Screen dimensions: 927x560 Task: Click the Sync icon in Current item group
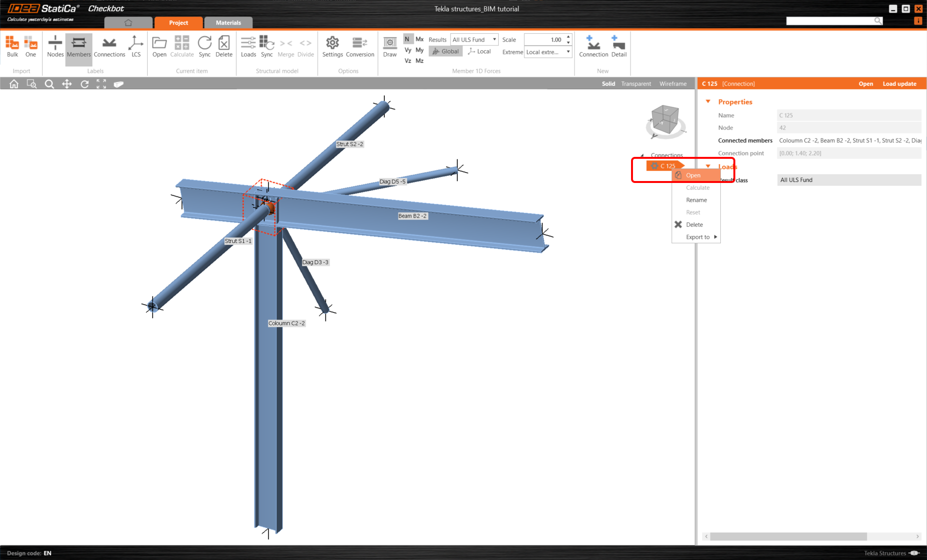pyautogui.click(x=204, y=47)
